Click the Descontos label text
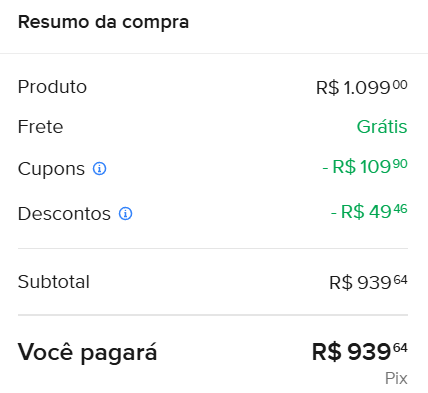428x393 pixels. [64, 214]
